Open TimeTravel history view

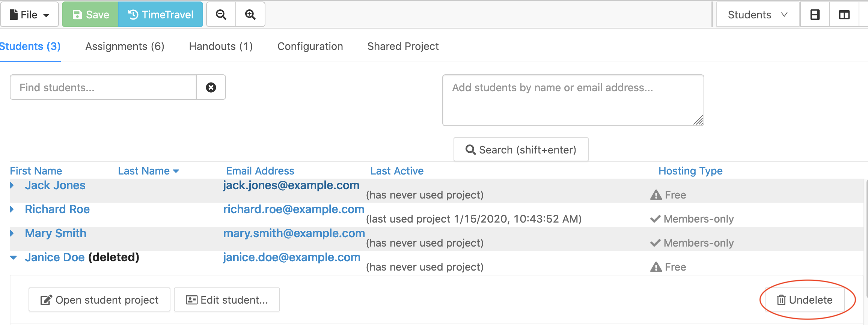pyautogui.click(x=161, y=15)
